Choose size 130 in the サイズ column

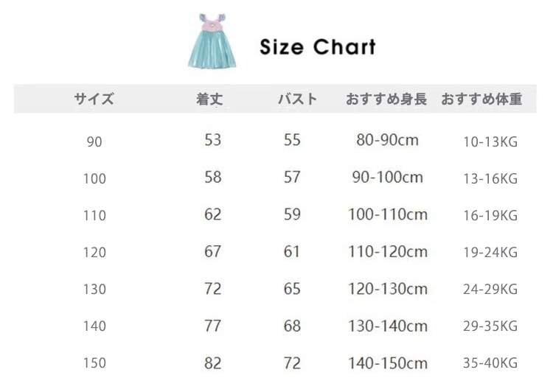[94, 290]
